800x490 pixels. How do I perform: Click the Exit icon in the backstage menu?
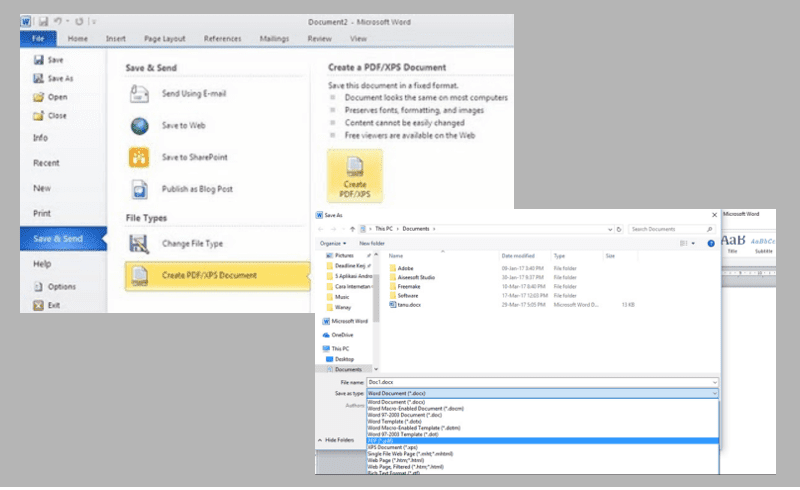(38, 305)
